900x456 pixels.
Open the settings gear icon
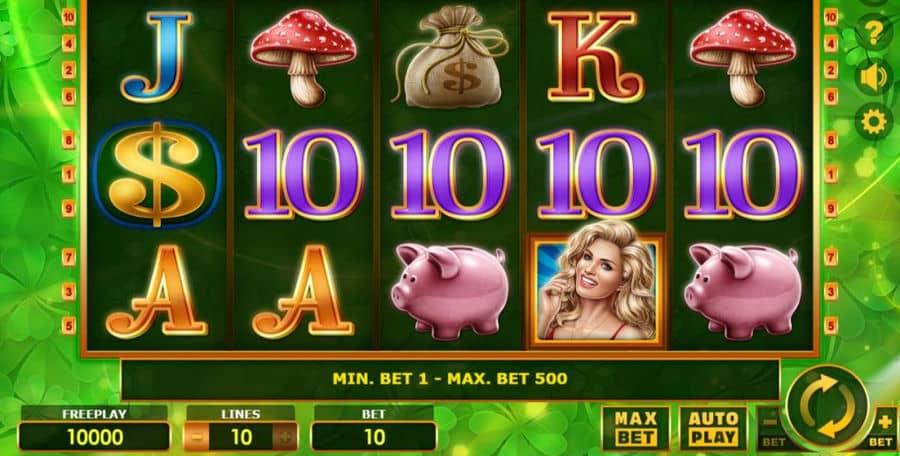click(873, 122)
